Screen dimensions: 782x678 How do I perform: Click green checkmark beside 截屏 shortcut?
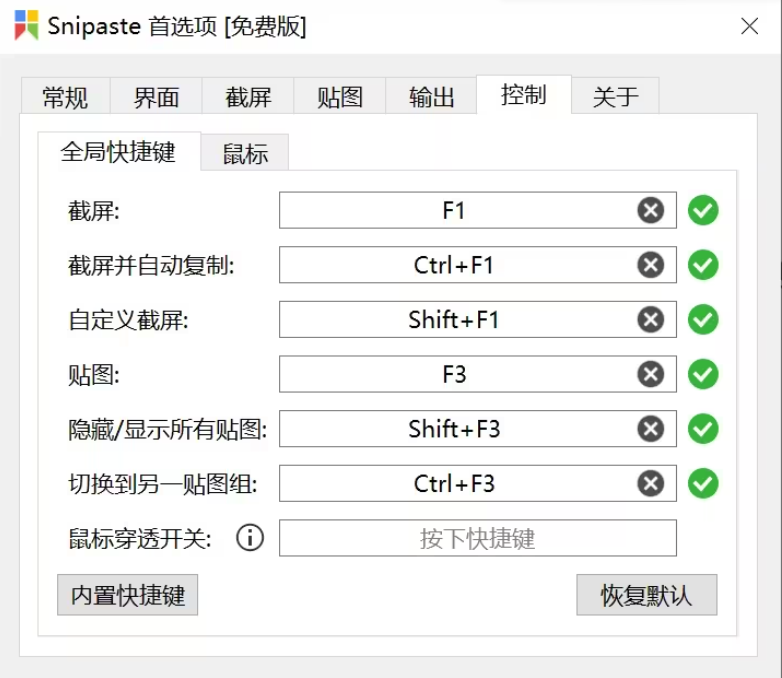click(704, 211)
